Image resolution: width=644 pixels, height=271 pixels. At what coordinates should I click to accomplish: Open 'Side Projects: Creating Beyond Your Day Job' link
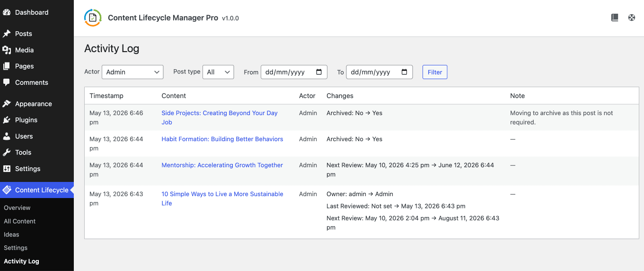point(220,117)
